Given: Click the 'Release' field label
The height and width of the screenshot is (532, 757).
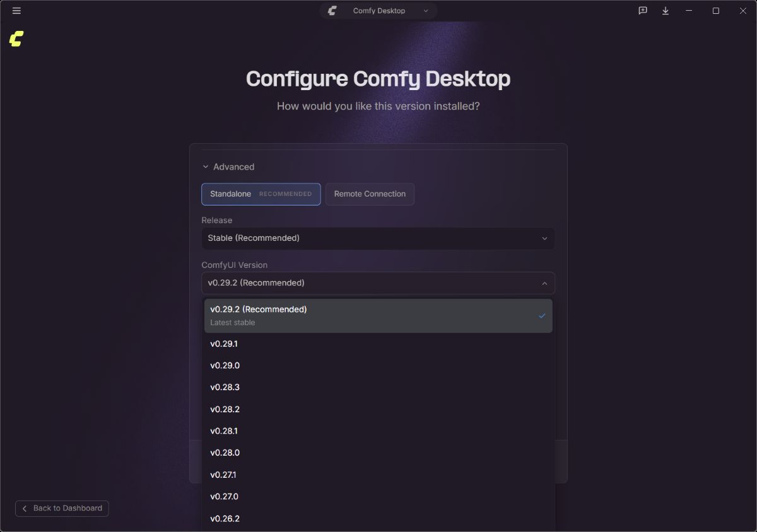Looking at the screenshot, I should [x=217, y=221].
